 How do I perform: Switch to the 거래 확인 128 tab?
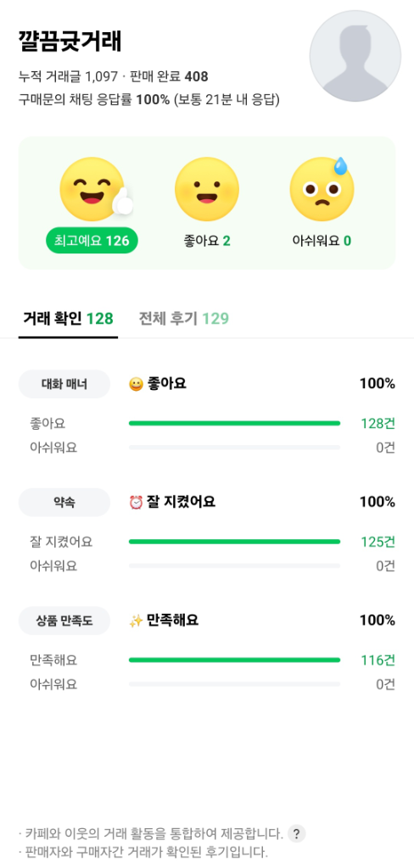coord(68,319)
